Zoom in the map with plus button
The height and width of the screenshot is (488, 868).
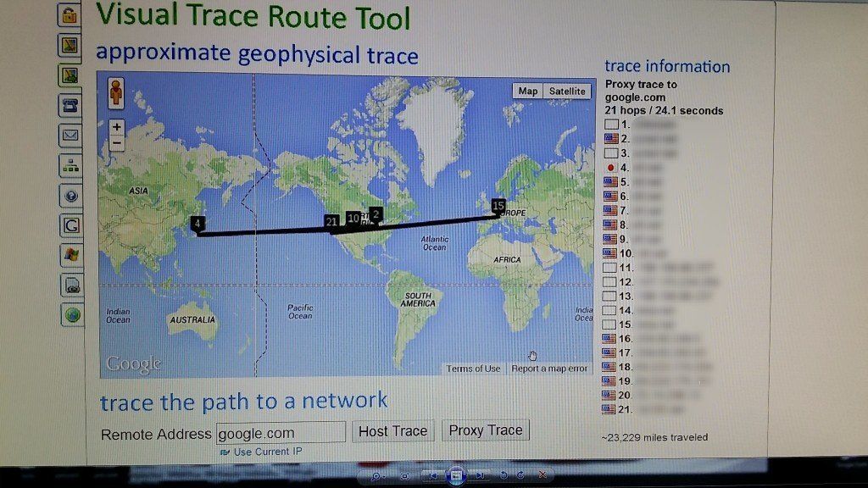click(116, 127)
